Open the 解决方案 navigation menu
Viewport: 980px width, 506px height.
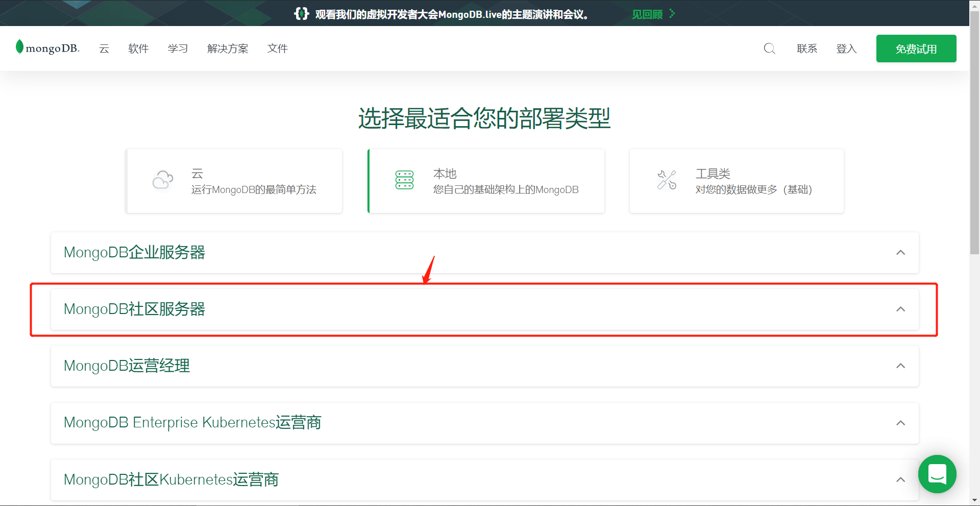tap(228, 49)
